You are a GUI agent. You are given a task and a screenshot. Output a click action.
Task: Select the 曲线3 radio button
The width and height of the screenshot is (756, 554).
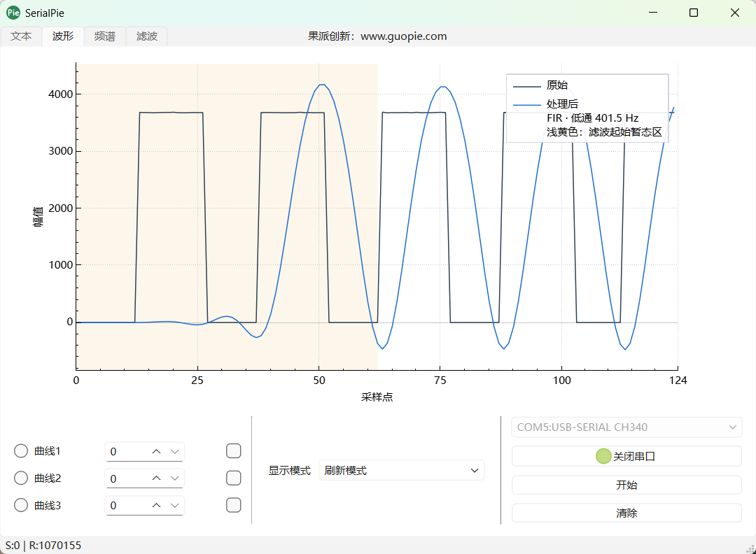point(21,505)
